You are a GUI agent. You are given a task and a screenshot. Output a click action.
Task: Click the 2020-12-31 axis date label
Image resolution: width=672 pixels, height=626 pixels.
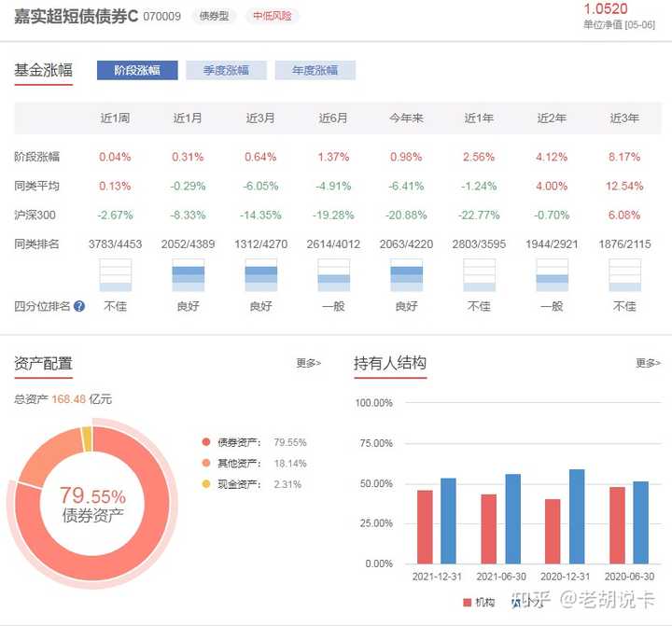tap(565, 577)
